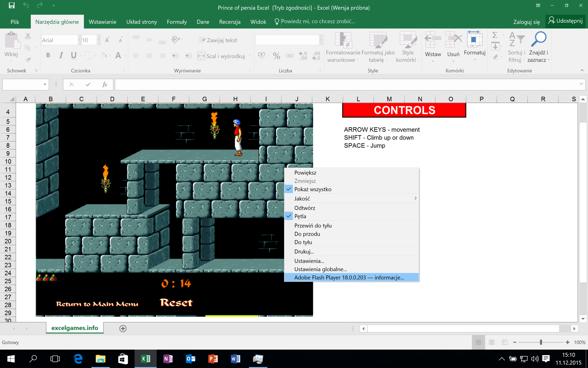Click the insert function fx icon
Image resolution: width=588 pixels, height=368 pixels.
coord(105,85)
